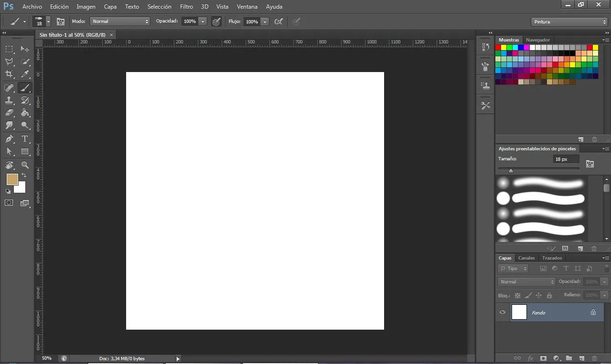The width and height of the screenshot is (611, 364).
Task: Select the Rectangular Marquee tool
Action: tap(9, 49)
